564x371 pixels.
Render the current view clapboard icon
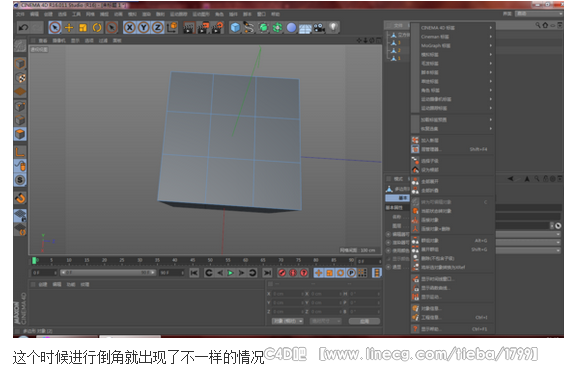pos(188,28)
